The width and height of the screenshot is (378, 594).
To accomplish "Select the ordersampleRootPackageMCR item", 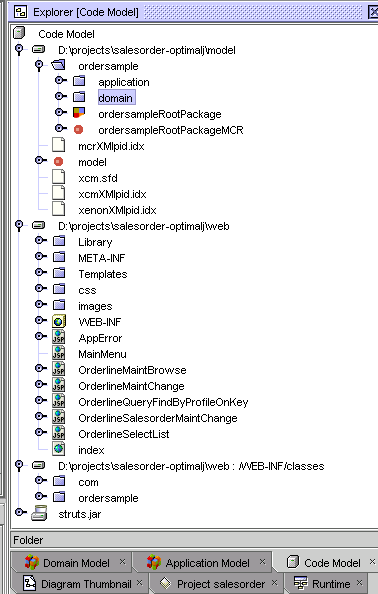I will 171,130.
